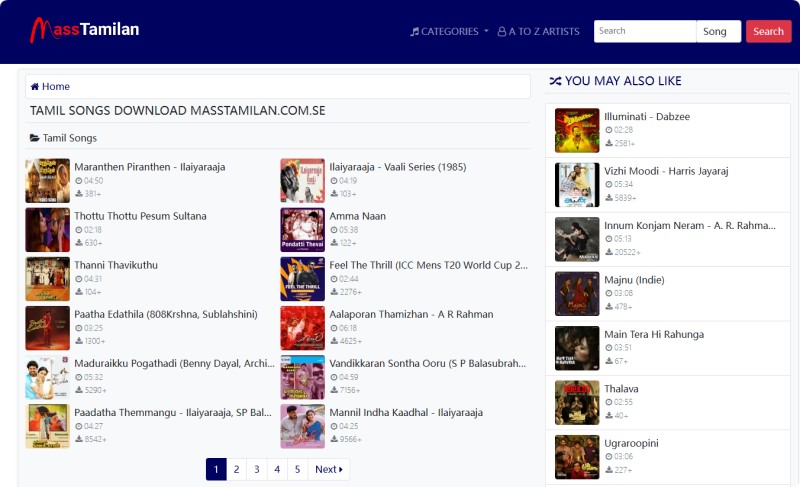Open Thottu Thottu Pesum Sultana song
The height and width of the screenshot is (487, 800).
[140, 216]
